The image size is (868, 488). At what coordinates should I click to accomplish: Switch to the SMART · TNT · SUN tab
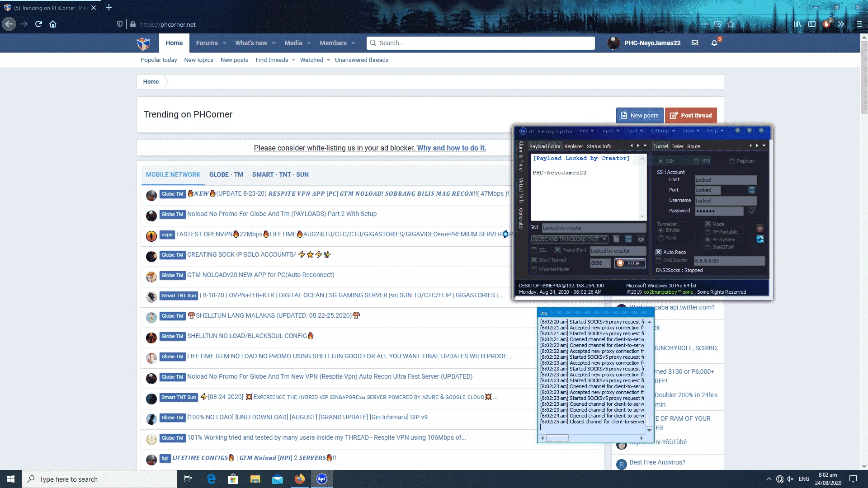[280, 174]
